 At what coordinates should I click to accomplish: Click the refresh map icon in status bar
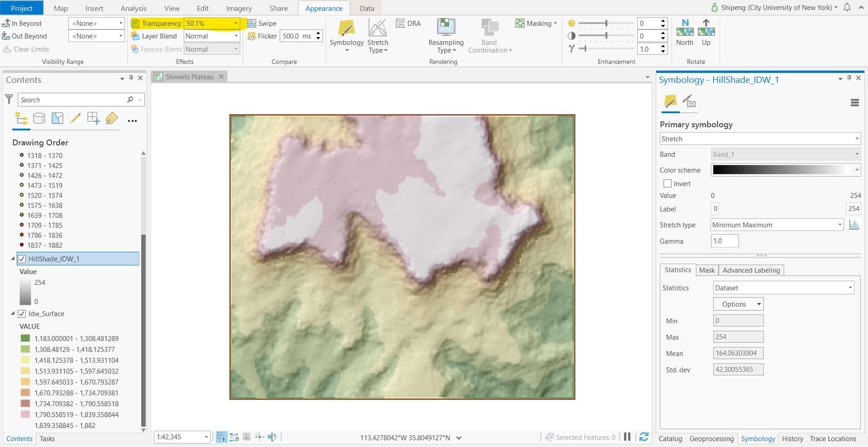pyautogui.click(x=644, y=437)
